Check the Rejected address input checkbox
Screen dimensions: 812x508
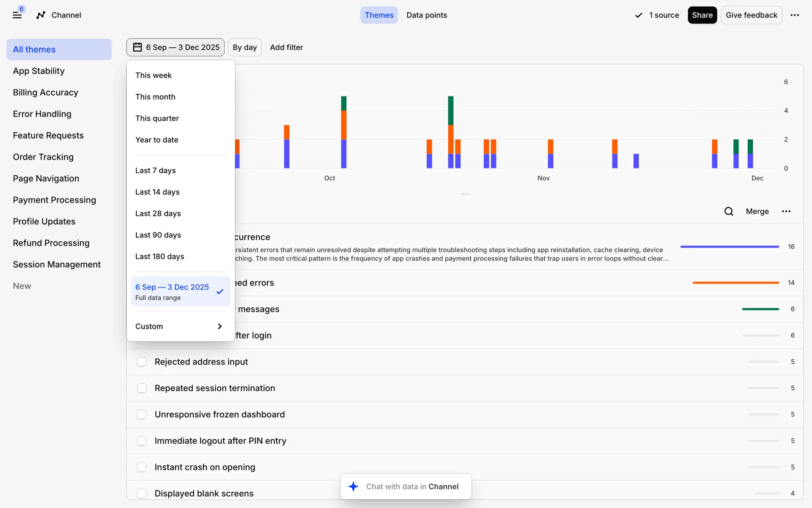coord(142,362)
